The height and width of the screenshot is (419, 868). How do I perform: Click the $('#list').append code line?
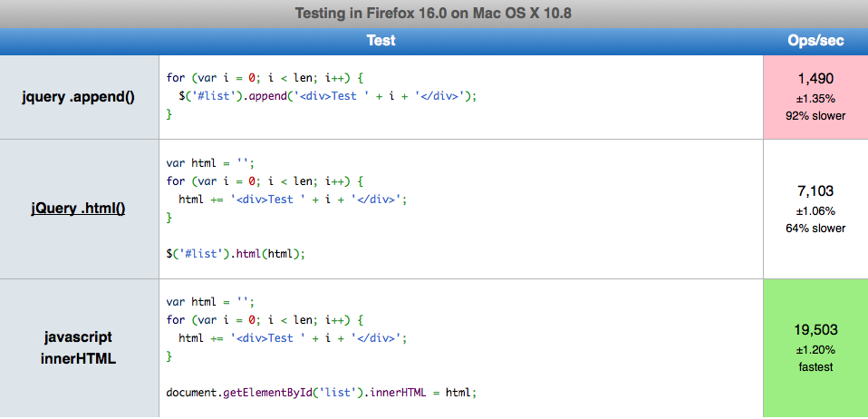click(x=327, y=96)
